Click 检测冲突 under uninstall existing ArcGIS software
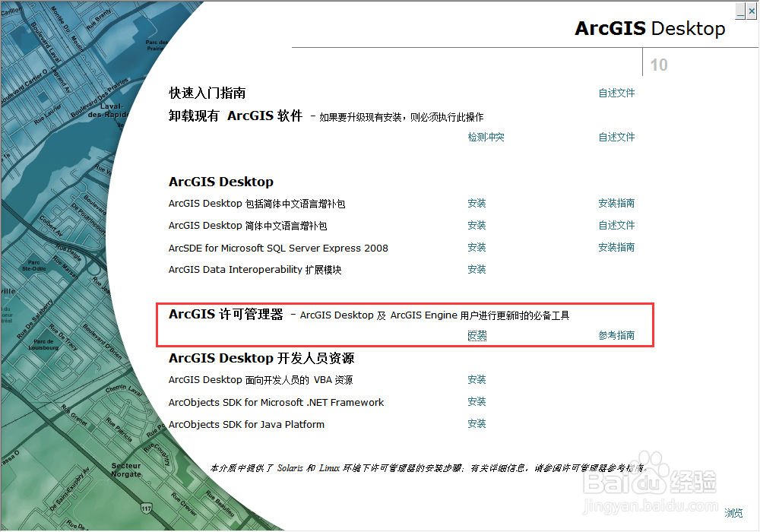The height and width of the screenshot is (532, 760). (x=486, y=137)
